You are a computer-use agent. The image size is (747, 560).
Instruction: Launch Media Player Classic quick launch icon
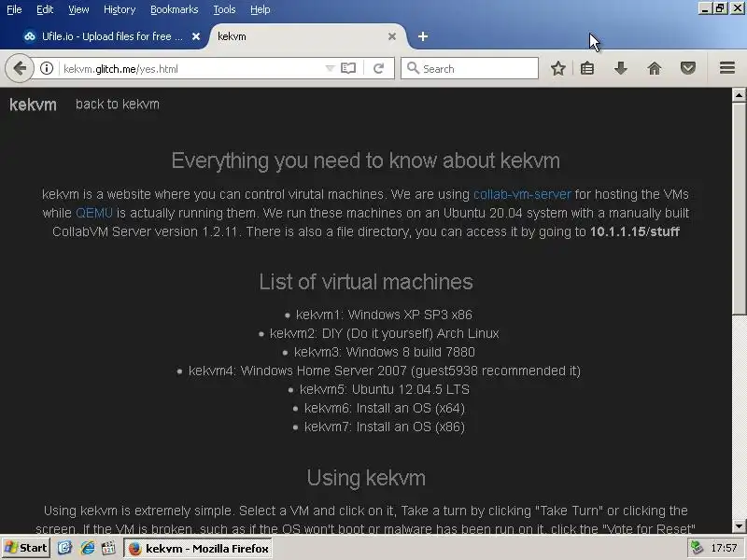[x=108, y=548]
